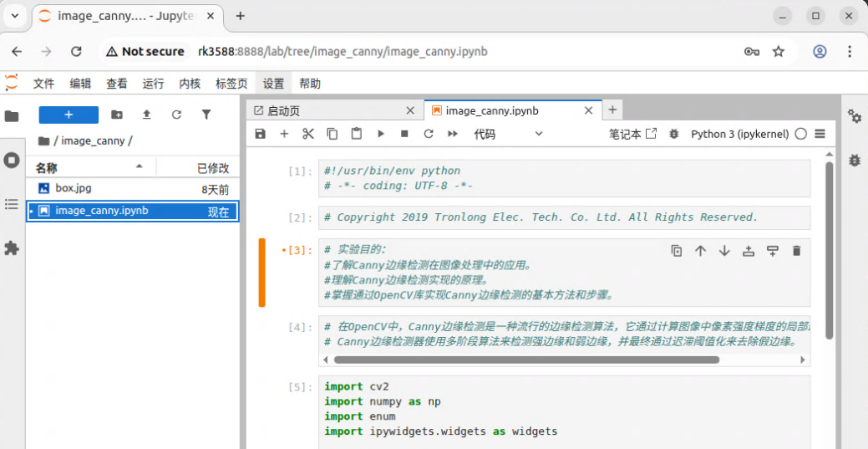Open the 运行 menu

click(154, 84)
